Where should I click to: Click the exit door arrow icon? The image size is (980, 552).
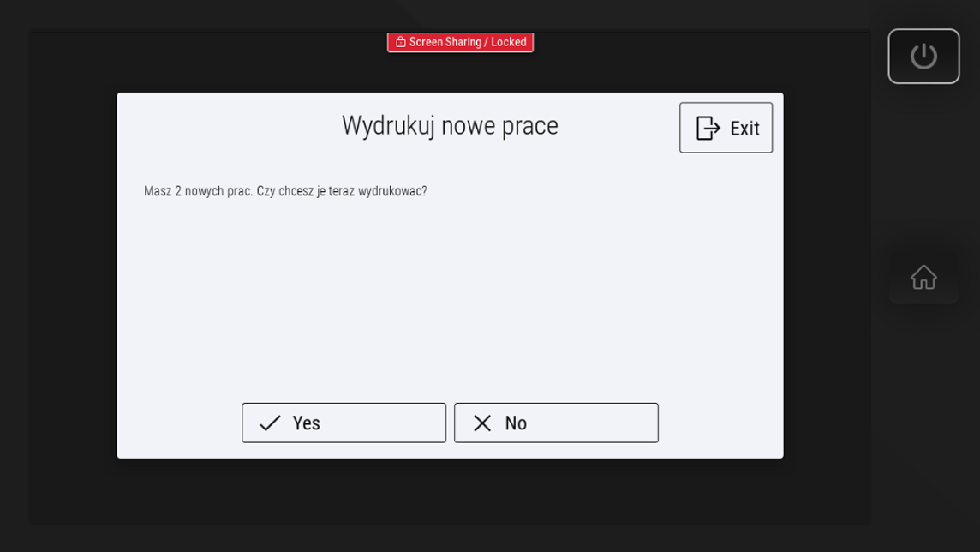708,129
